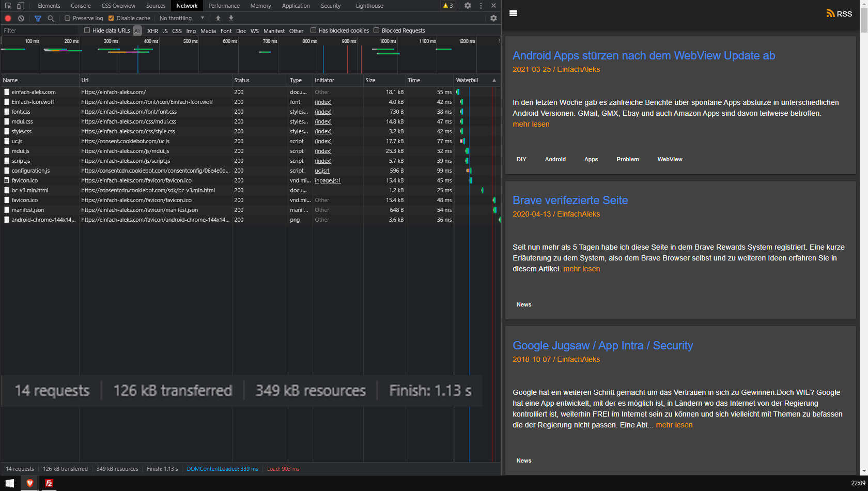Open the RSS feed link
The width and height of the screenshot is (868, 491).
tap(839, 13)
